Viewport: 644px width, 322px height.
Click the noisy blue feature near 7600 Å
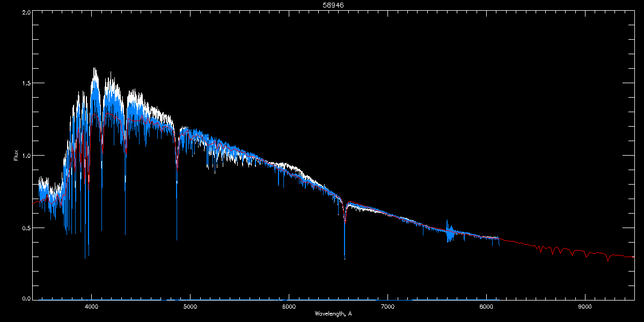450,232
